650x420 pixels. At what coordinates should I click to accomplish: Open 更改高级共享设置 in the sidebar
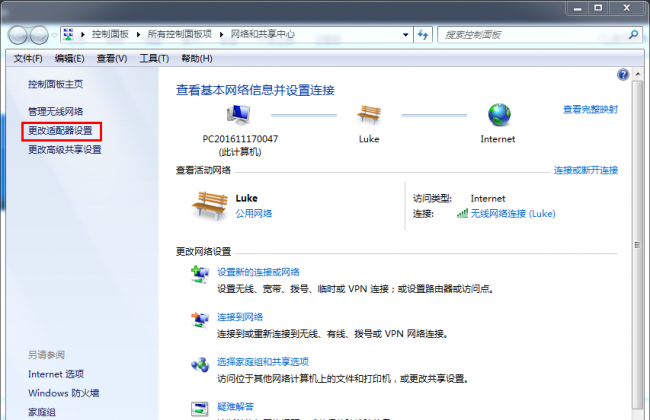click(65, 150)
